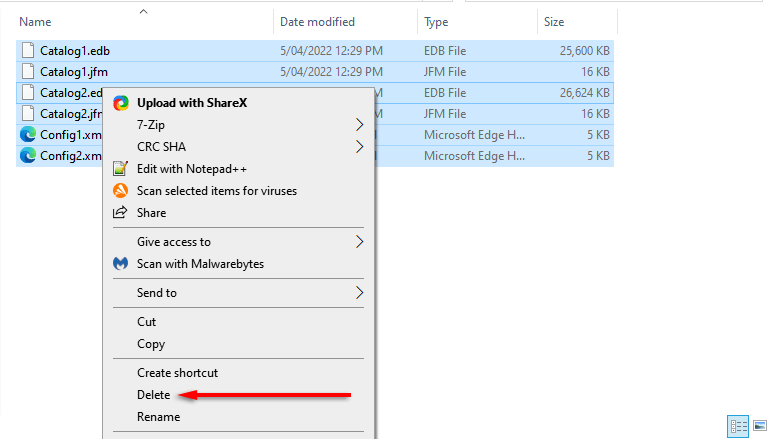Click the Edge icon beside Config2 file
Screen dimensions: 776x439
coord(27,155)
